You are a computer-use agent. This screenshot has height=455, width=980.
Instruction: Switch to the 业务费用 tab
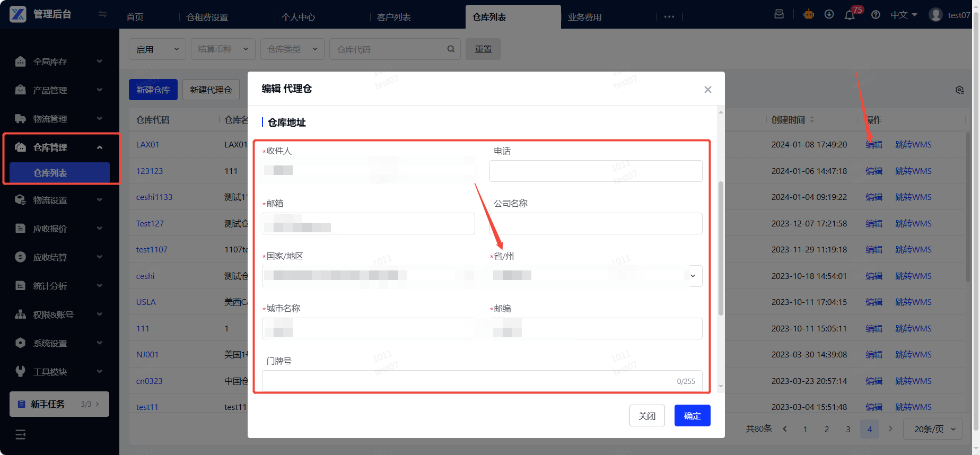[584, 17]
